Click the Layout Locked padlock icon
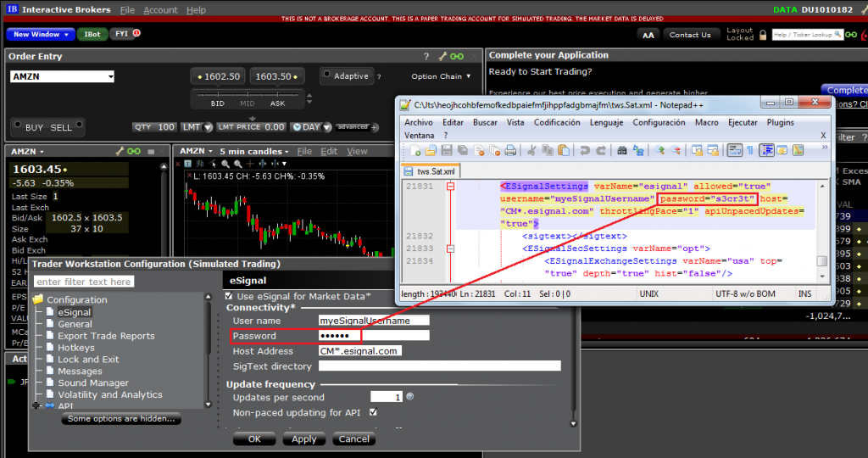 point(763,34)
